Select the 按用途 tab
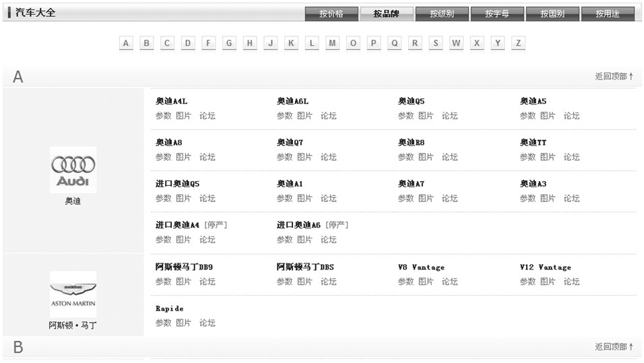Image resolution: width=644 pixels, height=363 pixels. point(608,13)
